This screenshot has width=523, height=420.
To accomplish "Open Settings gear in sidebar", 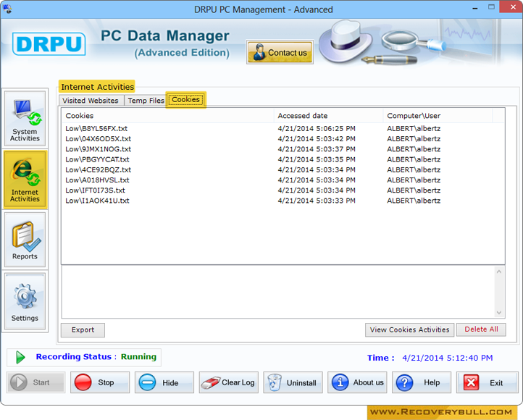I will click(25, 301).
